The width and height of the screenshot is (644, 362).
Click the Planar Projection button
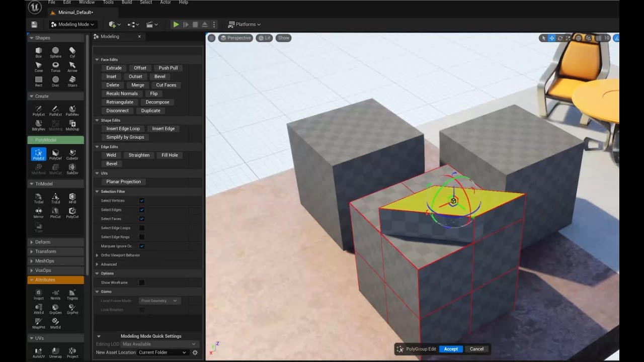123,182
